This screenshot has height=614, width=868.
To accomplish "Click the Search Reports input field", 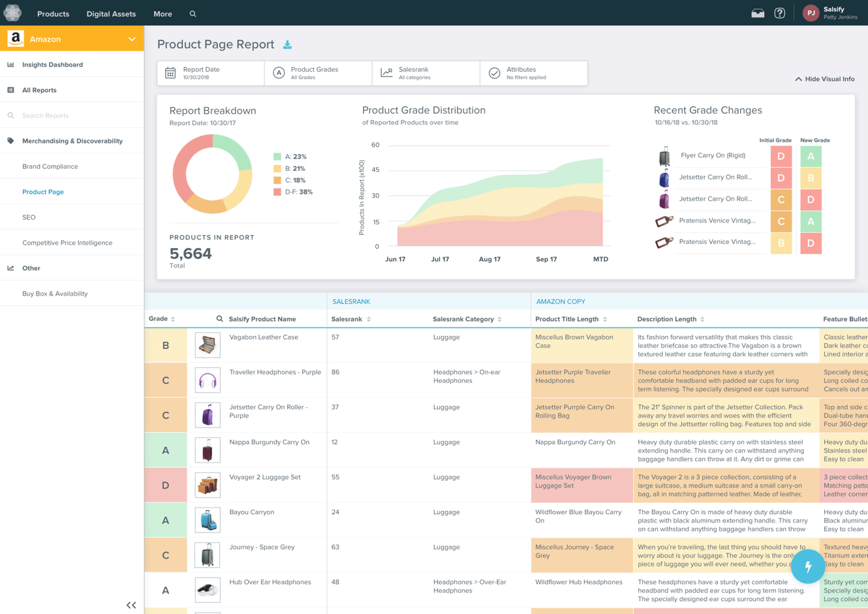I will [x=72, y=115].
